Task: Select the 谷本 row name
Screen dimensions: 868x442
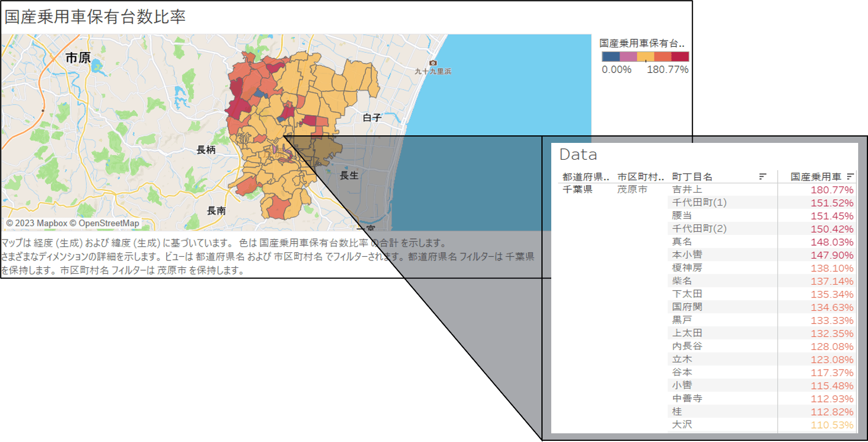Action: tap(682, 372)
